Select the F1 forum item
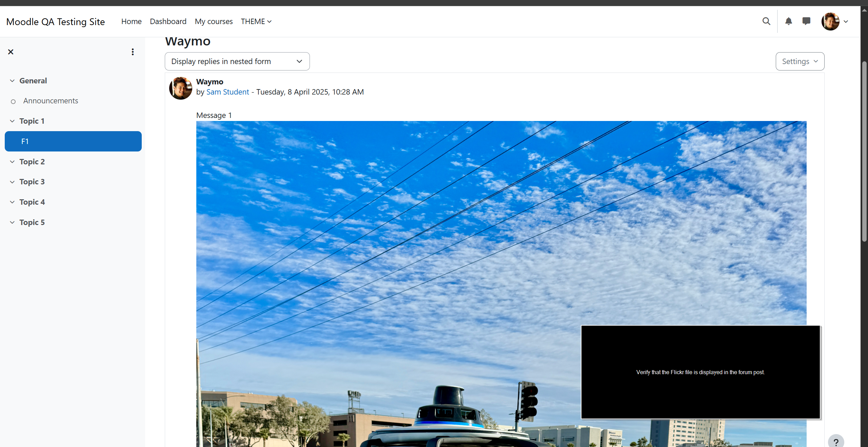868x447 pixels. [x=73, y=141]
